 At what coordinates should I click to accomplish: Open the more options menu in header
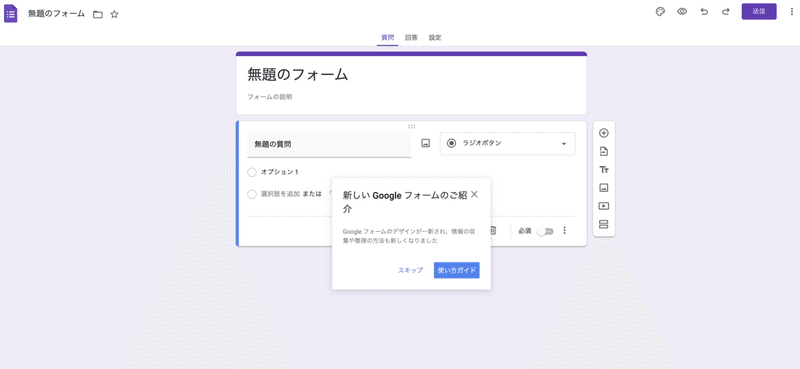tap(791, 12)
